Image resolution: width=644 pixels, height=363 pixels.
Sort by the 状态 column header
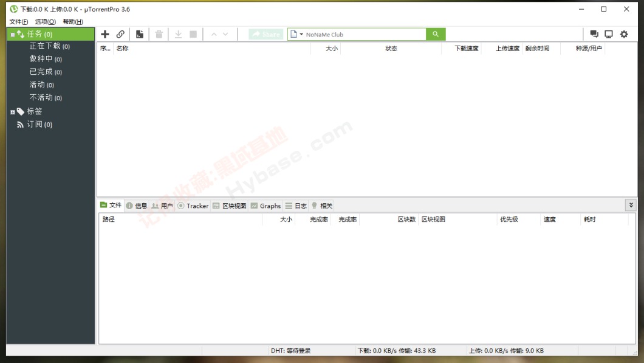(391, 49)
